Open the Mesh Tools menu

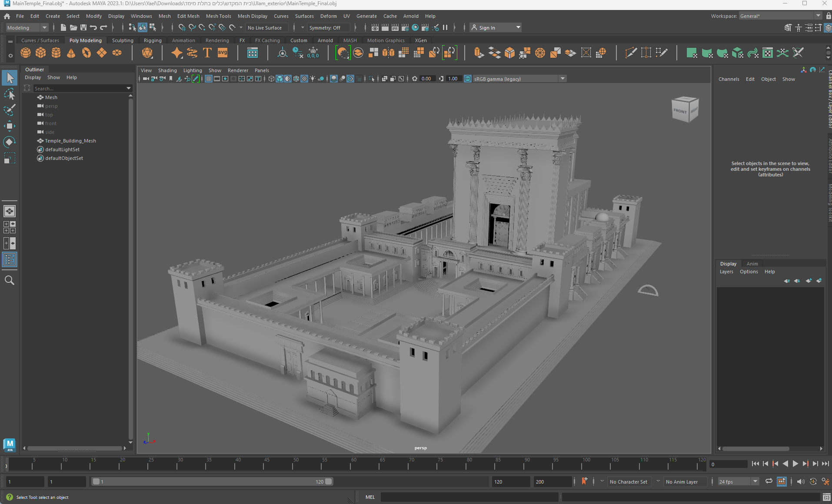tap(218, 16)
